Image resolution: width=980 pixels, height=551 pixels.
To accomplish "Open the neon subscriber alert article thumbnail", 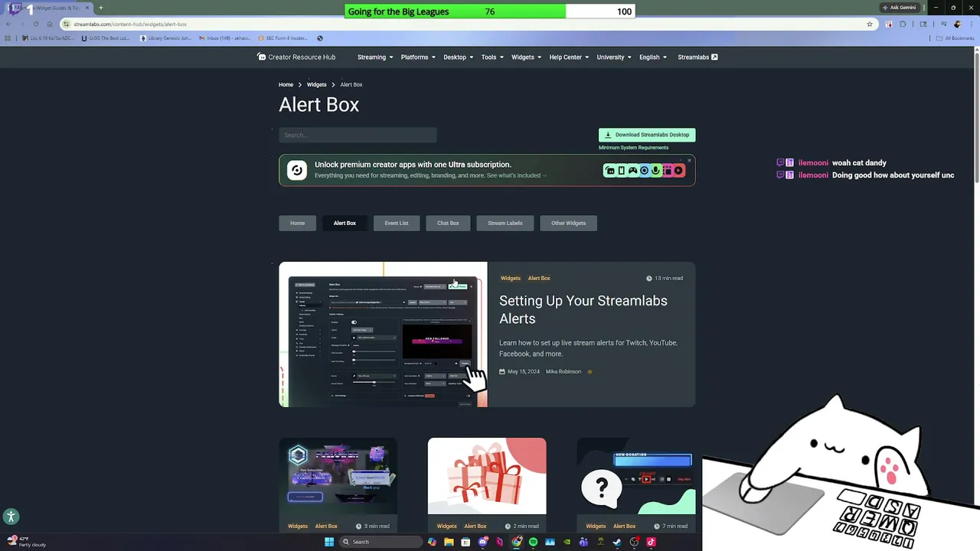I will pyautogui.click(x=338, y=476).
